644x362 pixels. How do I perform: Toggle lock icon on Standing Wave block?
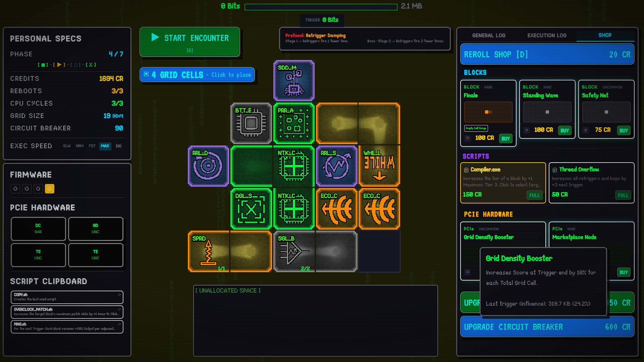click(527, 130)
